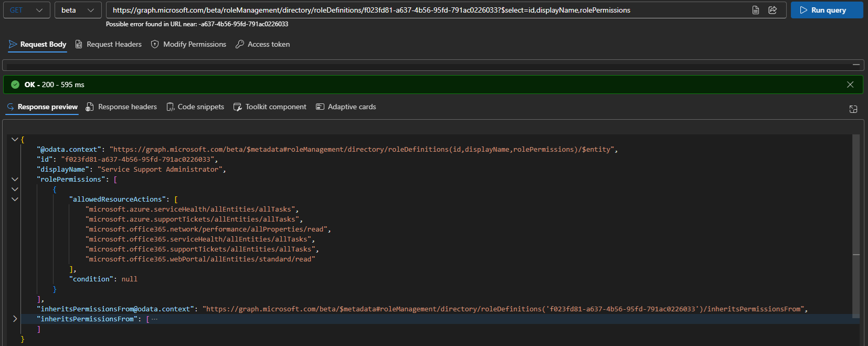Collapse the rolePermissions array
This screenshot has width=868, height=346.
coord(15,180)
